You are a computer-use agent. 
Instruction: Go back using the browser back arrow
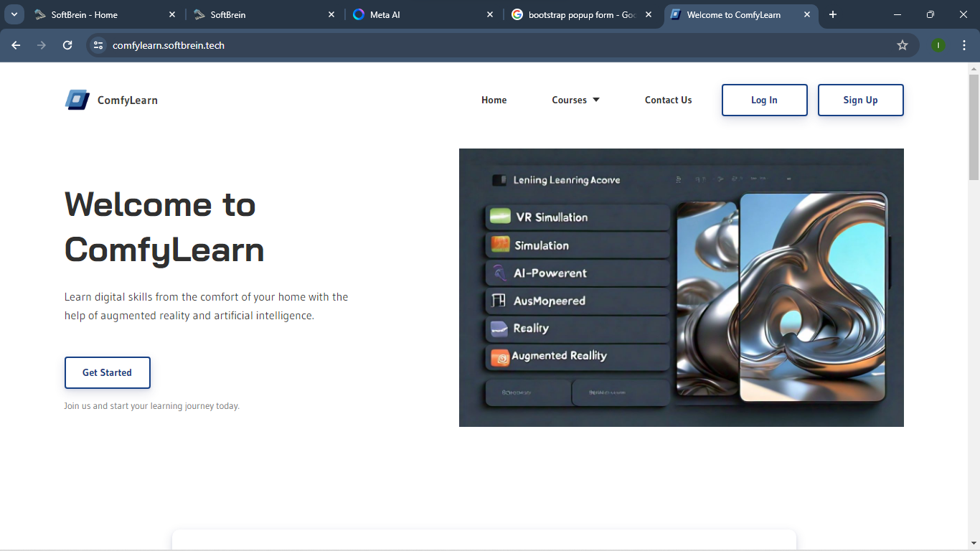pyautogui.click(x=16, y=45)
